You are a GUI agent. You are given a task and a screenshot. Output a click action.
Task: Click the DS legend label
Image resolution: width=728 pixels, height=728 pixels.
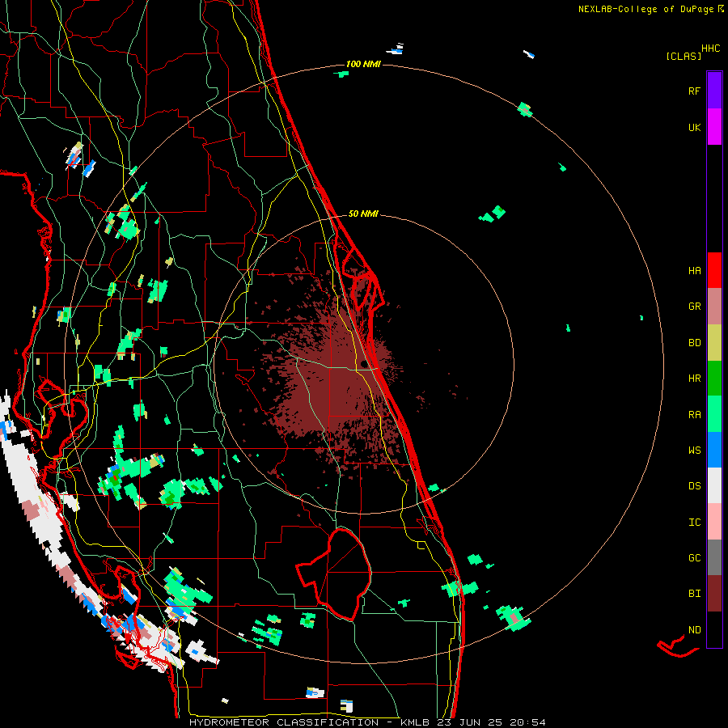pos(695,486)
